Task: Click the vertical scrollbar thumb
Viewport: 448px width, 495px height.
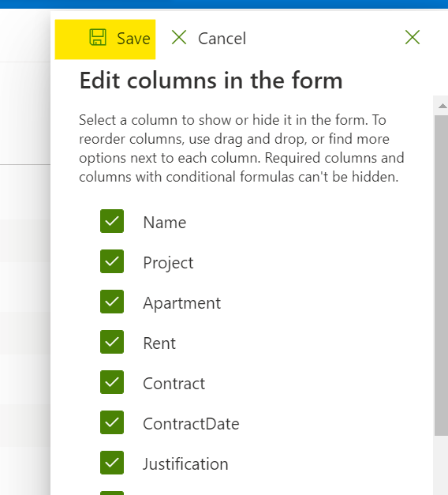Action: click(x=441, y=276)
